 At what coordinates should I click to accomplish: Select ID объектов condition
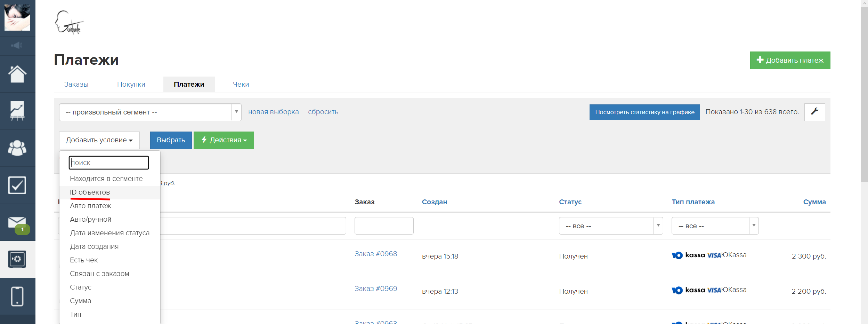(x=90, y=192)
